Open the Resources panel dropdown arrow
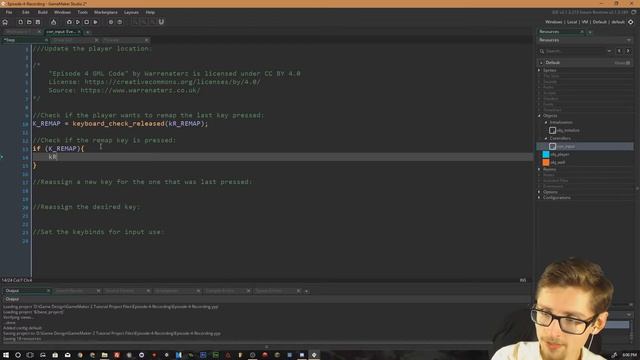The height and width of the screenshot is (360, 640). 629,40
